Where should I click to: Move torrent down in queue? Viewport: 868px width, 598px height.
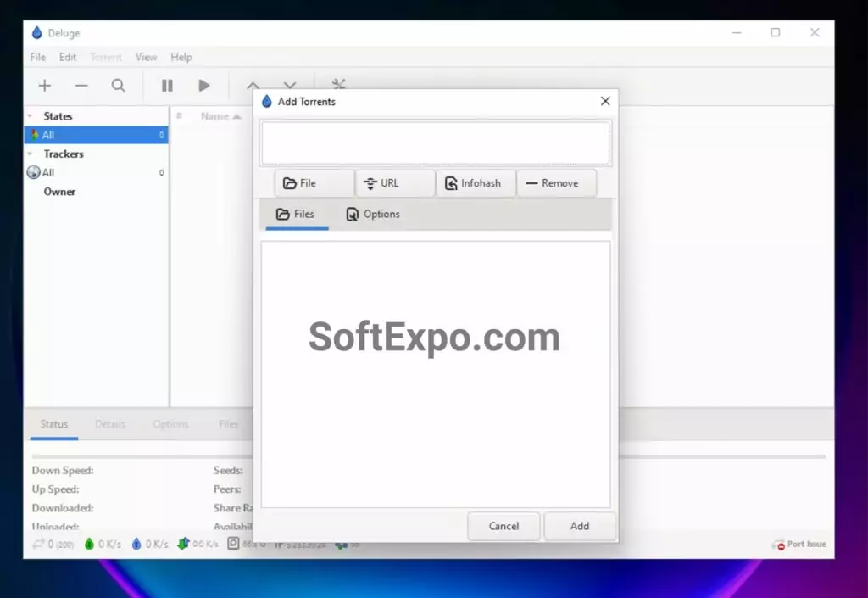(290, 85)
